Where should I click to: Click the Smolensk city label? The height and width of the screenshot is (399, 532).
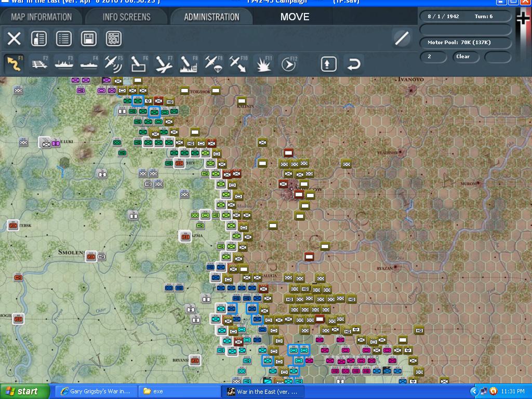(x=71, y=252)
